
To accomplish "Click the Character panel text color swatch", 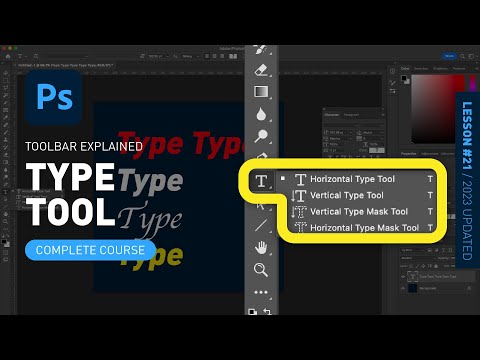I will pos(376,150).
